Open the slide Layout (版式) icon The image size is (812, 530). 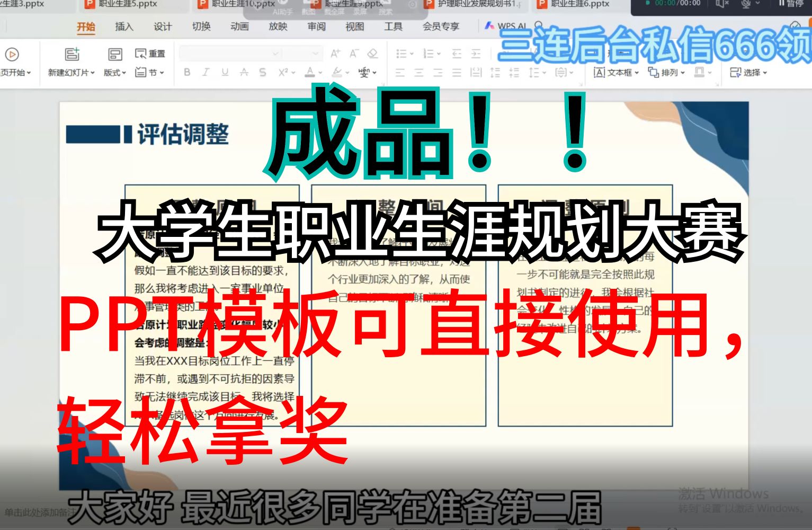(115, 54)
